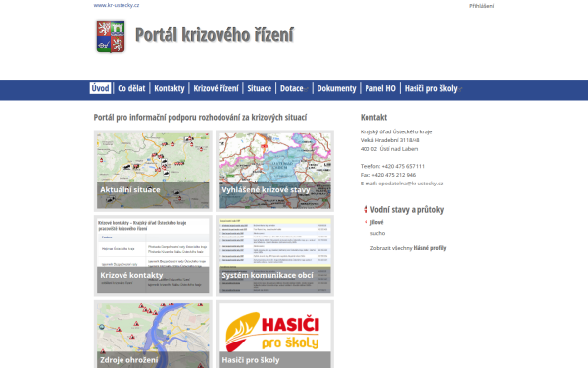The image size is (588, 368).
Task: Select the Úvod menu item
Action: pyautogui.click(x=100, y=88)
